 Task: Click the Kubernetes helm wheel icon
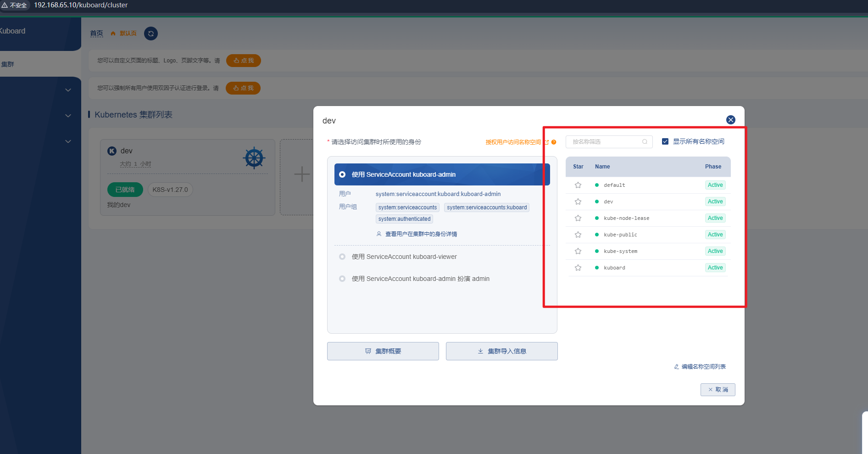[x=254, y=158]
